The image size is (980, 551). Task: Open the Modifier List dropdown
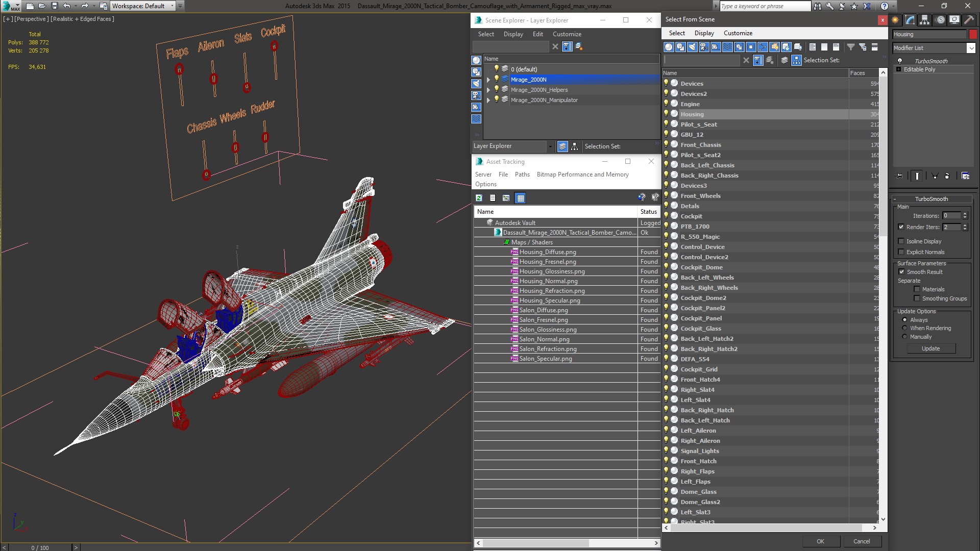(971, 48)
